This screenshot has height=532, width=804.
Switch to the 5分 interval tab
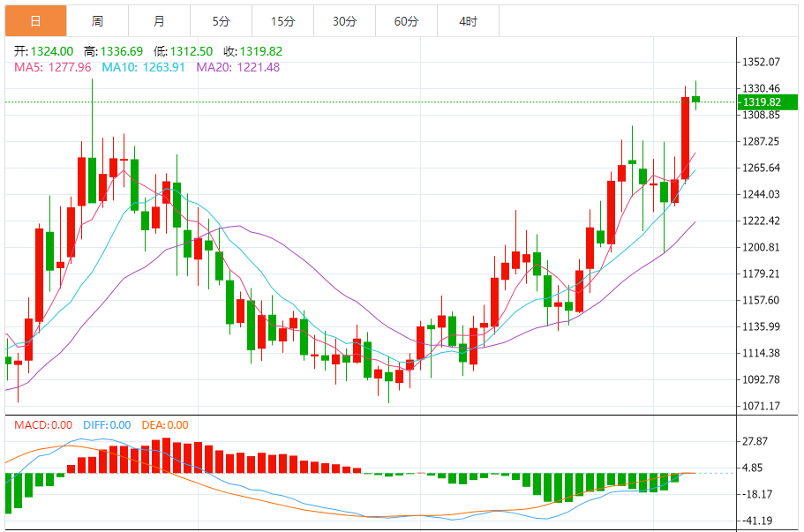pos(221,20)
